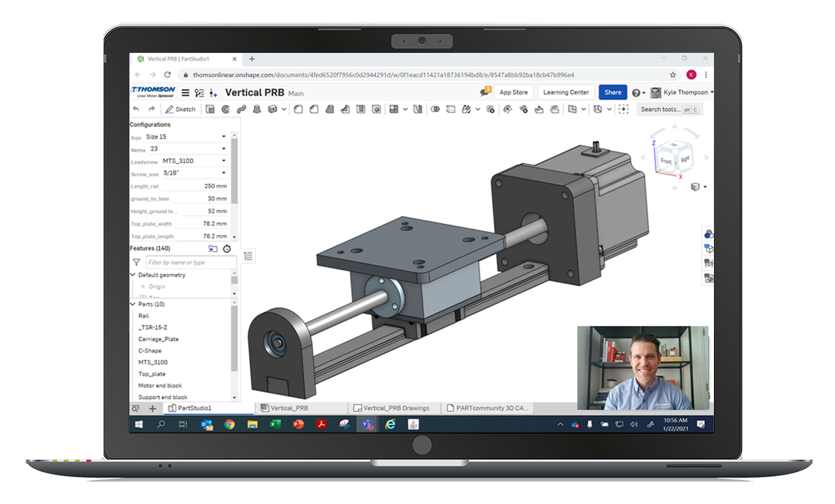835x504 pixels.
Task: Insert new tab with plus icon
Action: [x=152, y=408]
